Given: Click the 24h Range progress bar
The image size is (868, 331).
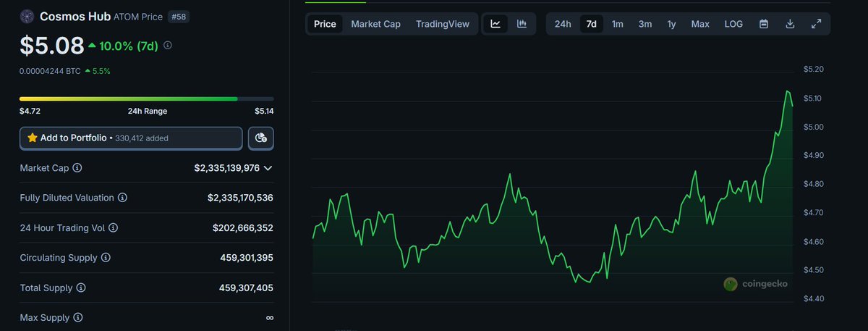Looking at the screenshot, I should click(x=147, y=99).
